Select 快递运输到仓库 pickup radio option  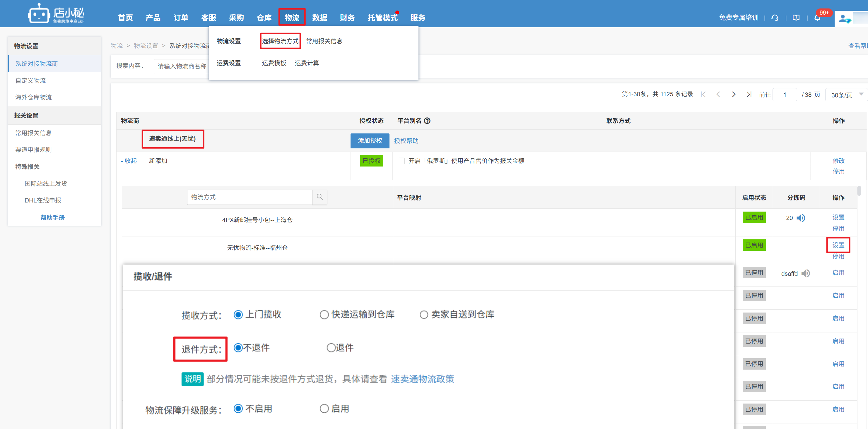coord(324,315)
